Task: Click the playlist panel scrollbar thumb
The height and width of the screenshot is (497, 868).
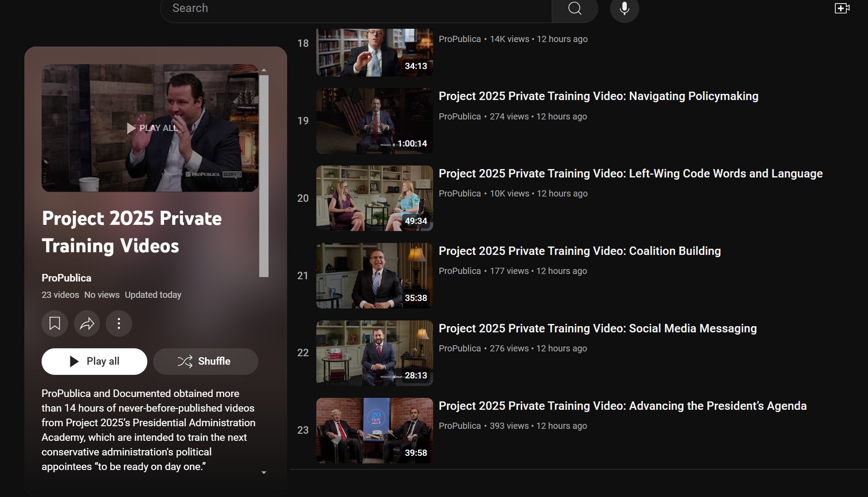Action: tap(264, 176)
